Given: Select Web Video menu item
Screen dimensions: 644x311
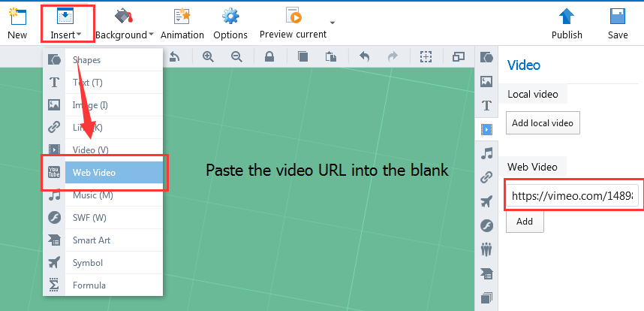Looking at the screenshot, I should 103,173.
